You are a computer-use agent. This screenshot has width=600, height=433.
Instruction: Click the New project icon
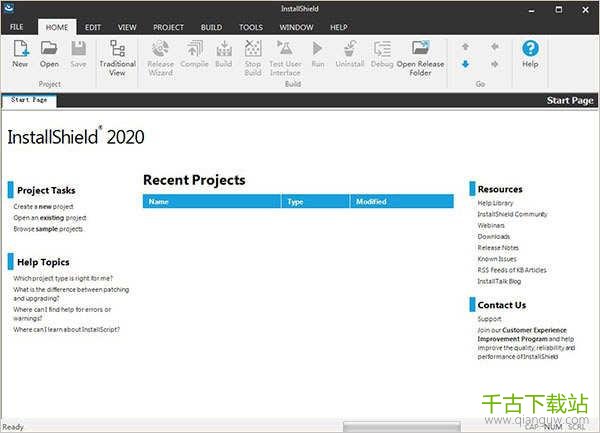point(20,51)
